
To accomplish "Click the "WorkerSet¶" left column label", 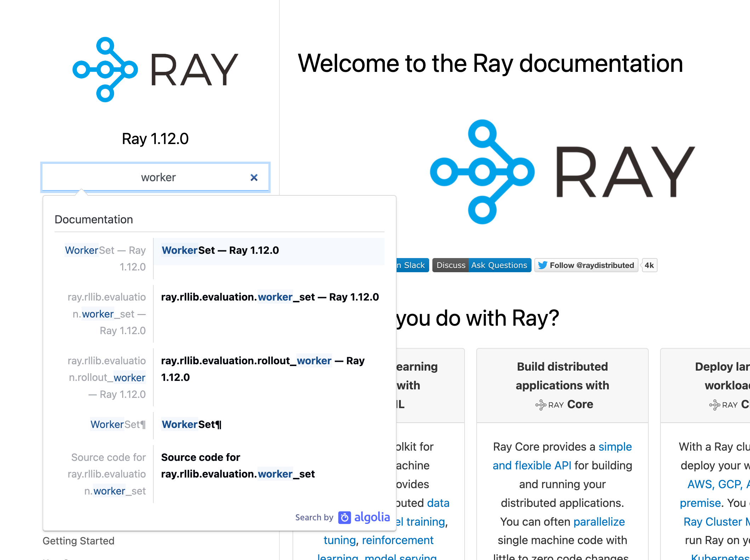I will 118,424.
